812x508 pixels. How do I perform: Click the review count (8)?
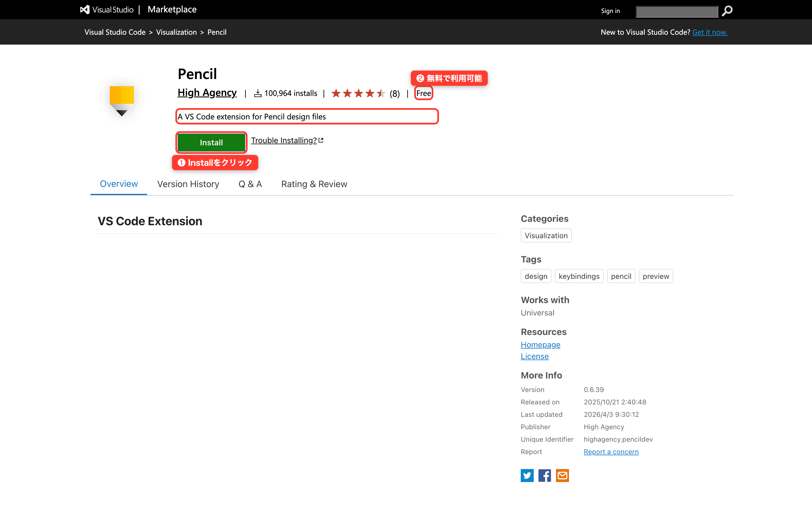pyautogui.click(x=395, y=94)
